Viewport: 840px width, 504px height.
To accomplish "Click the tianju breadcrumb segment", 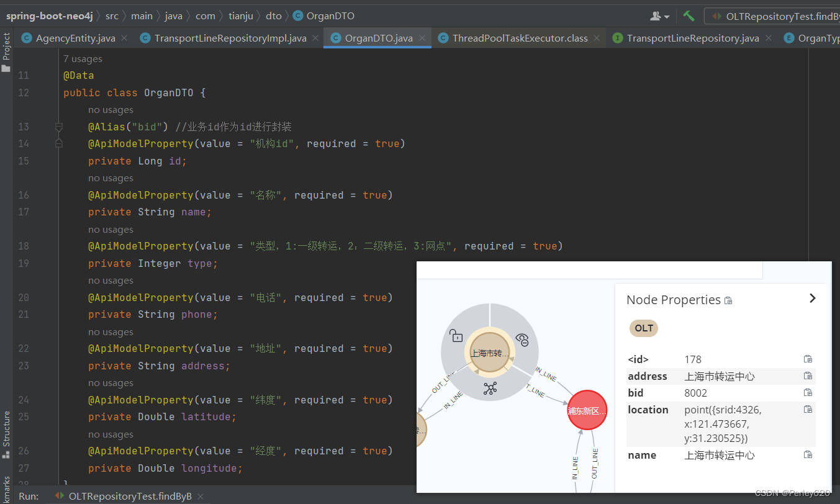I will (x=241, y=16).
